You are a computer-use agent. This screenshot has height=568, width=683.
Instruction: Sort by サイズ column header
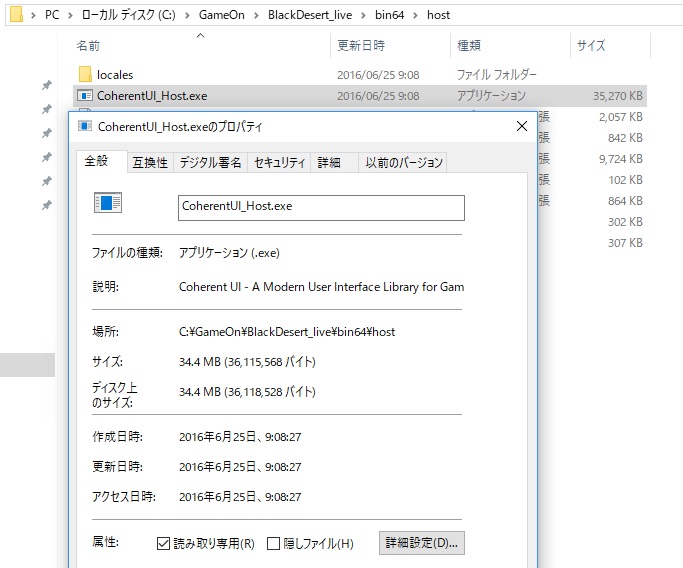[591, 46]
